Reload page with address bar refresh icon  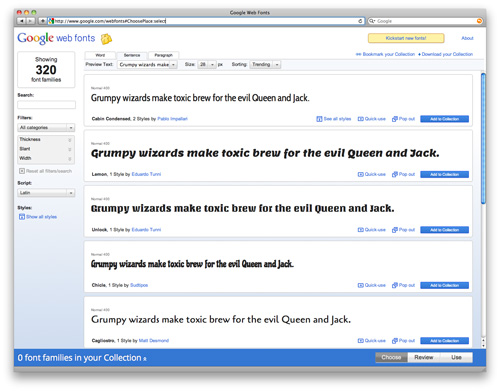point(360,21)
